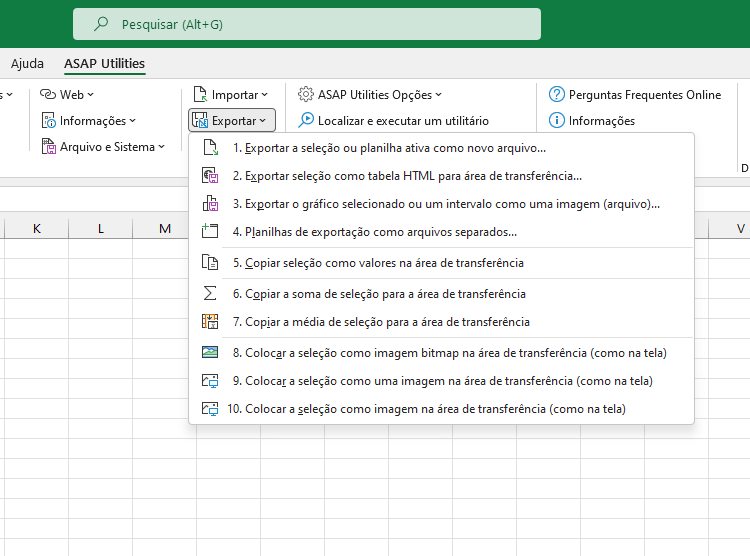Click the copy-as-values icon
The width and height of the screenshot is (750, 556).
coord(210,263)
